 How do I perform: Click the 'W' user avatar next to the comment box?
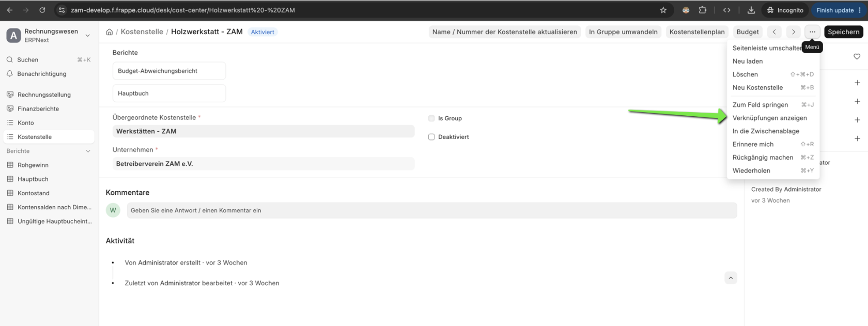pyautogui.click(x=113, y=210)
